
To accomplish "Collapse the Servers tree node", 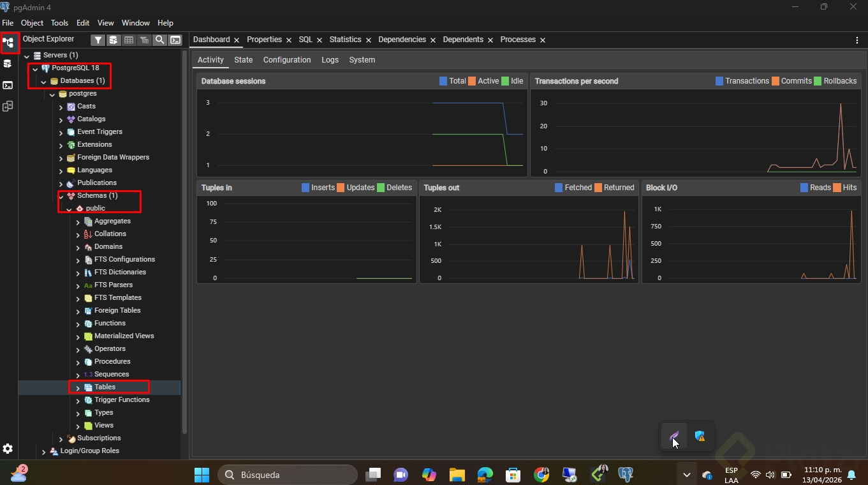I will 27,56.
